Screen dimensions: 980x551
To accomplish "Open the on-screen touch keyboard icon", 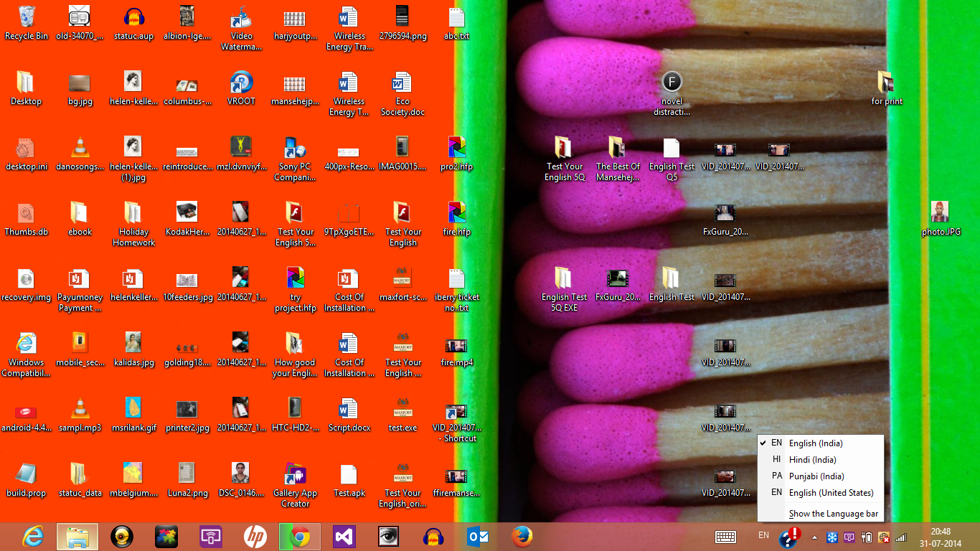I will (x=725, y=537).
